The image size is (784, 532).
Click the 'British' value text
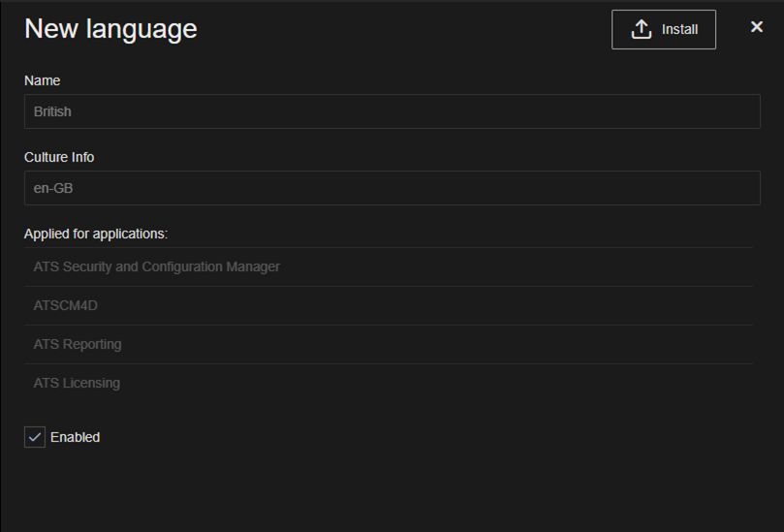(x=52, y=111)
